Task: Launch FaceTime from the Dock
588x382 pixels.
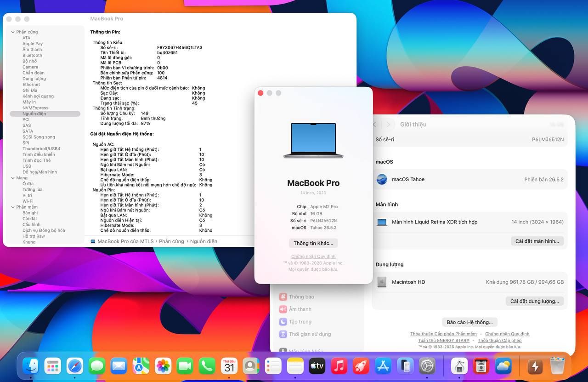Action: (185, 366)
